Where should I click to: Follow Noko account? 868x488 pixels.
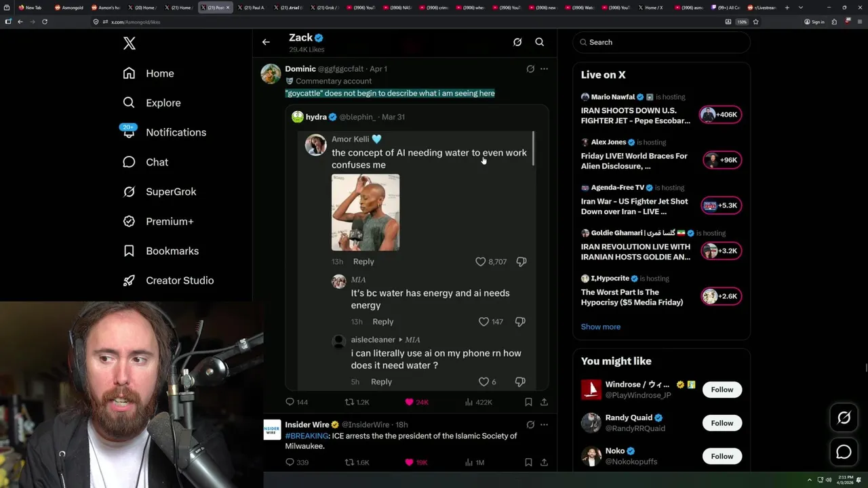click(x=722, y=456)
